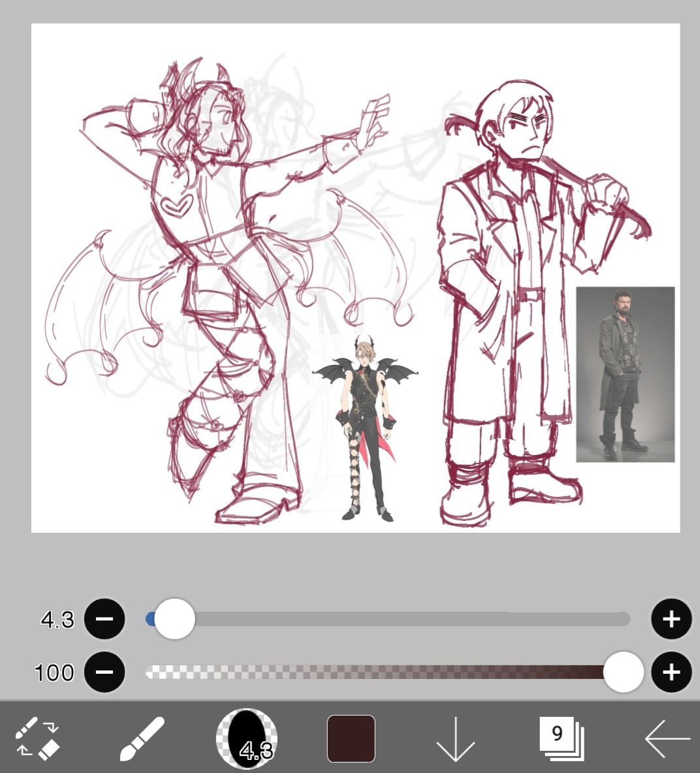The image size is (700, 773).
Task: Tap the down arrow icon
Action: click(x=456, y=739)
